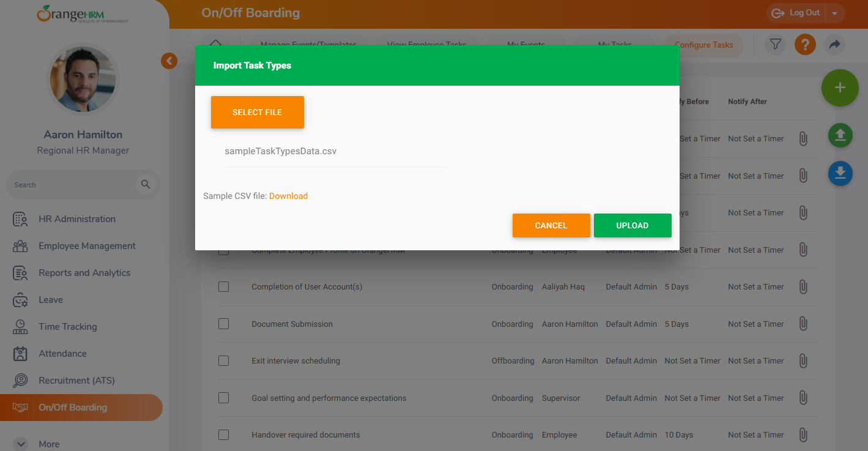Open the orange help question mark icon
The image size is (868, 451).
(x=805, y=45)
